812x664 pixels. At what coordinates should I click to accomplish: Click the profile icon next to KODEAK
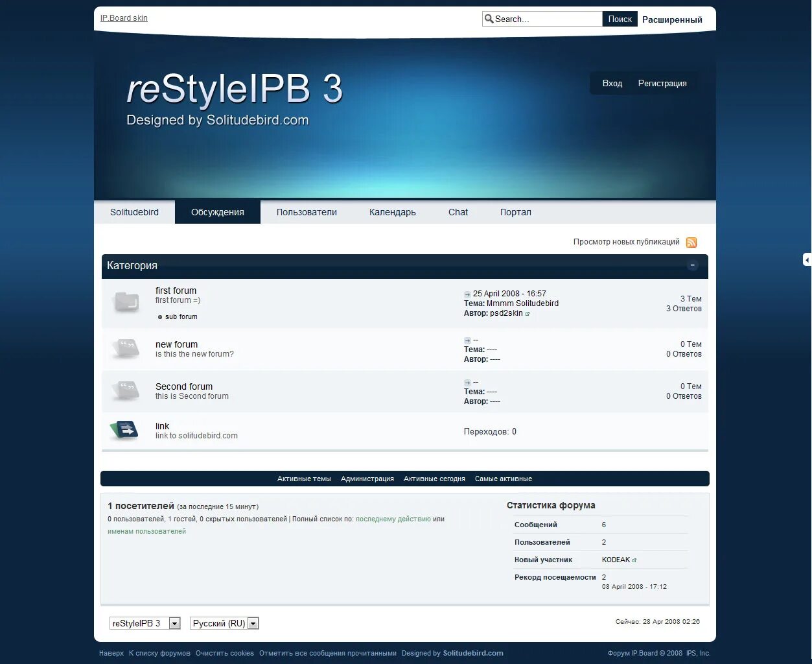[x=634, y=560]
